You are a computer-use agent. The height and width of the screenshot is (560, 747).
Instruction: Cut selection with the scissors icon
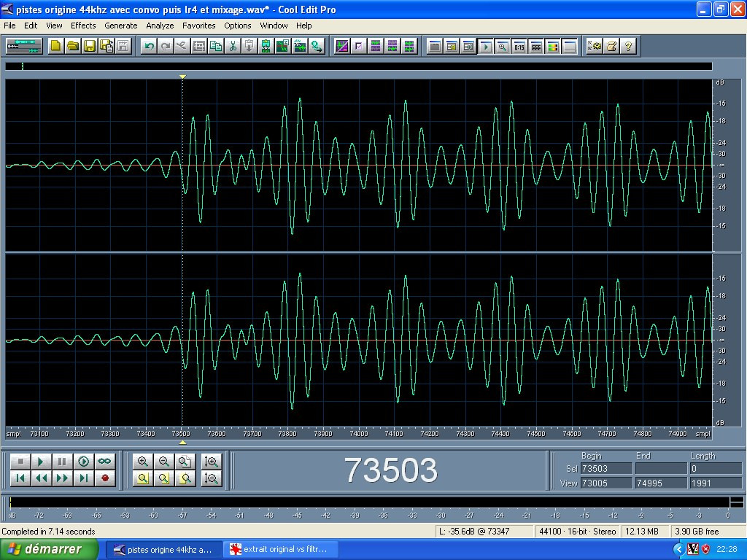point(233,46)
